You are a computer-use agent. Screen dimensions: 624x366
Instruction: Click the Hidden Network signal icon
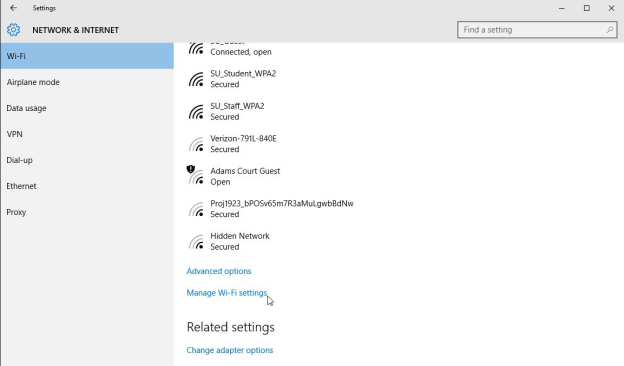coord(196,241)
